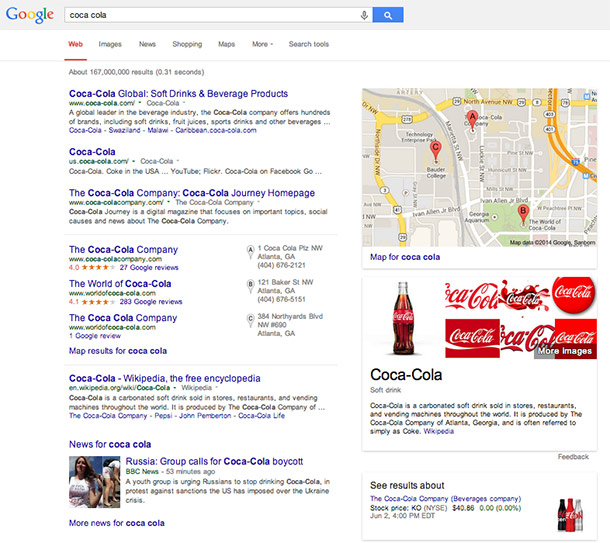
Task: Open the 1 Google review link
Action: pyautogui.click(x=95, y=336)
